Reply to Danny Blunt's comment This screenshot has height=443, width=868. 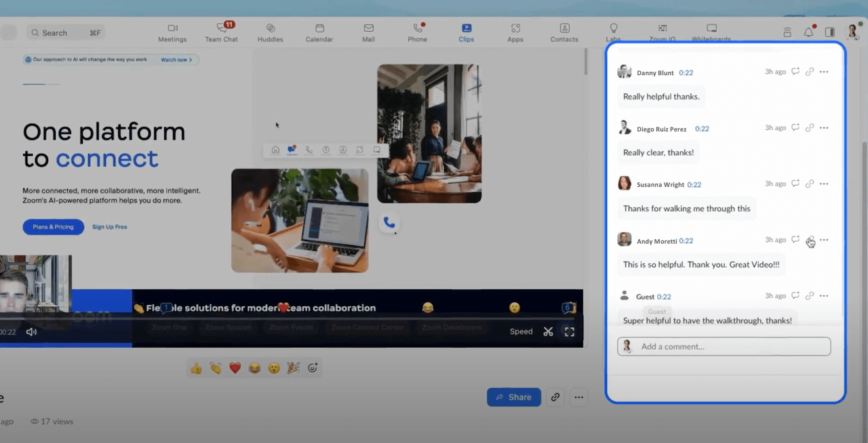795,72
